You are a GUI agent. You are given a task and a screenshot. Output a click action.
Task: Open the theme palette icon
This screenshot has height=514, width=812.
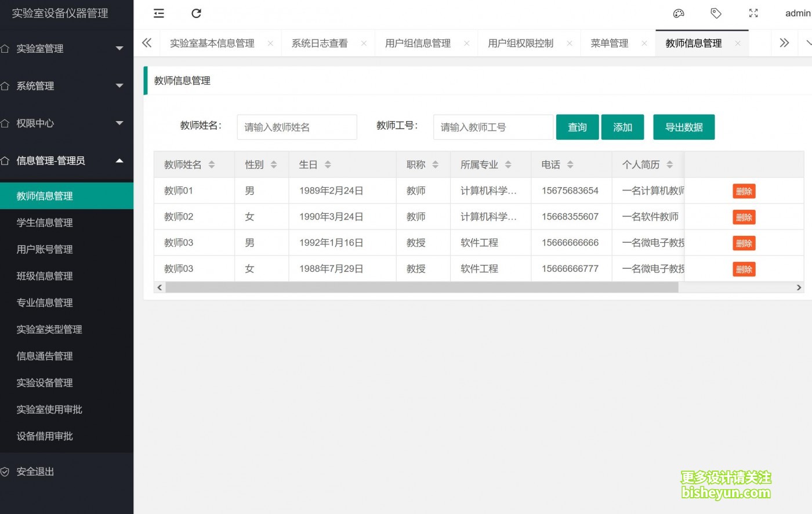[x=679, y=13]
